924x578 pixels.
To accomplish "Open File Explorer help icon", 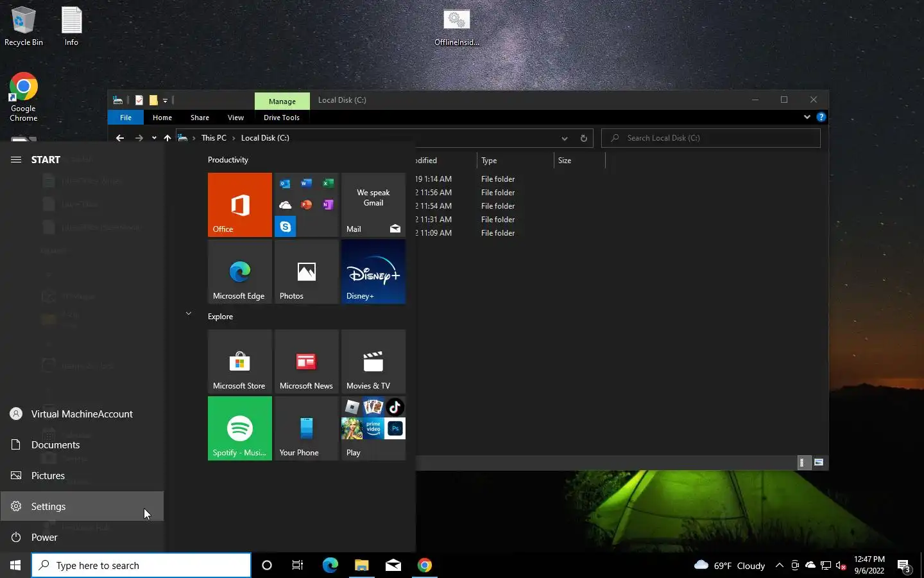I will click(x=821, y=117).
